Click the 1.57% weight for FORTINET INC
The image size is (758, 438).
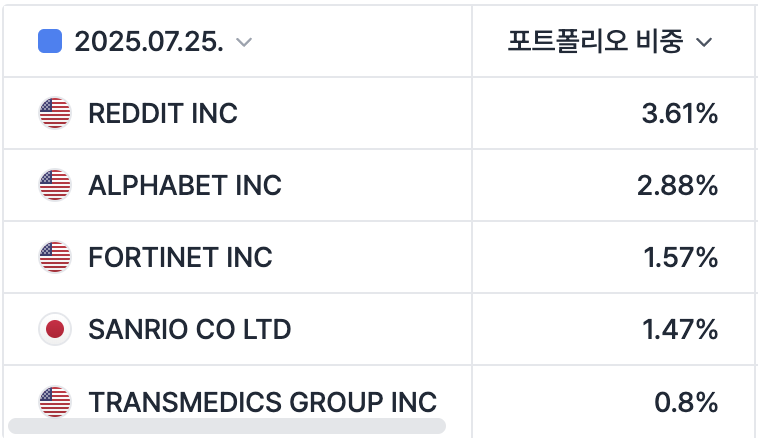click(x=680, y=257)
